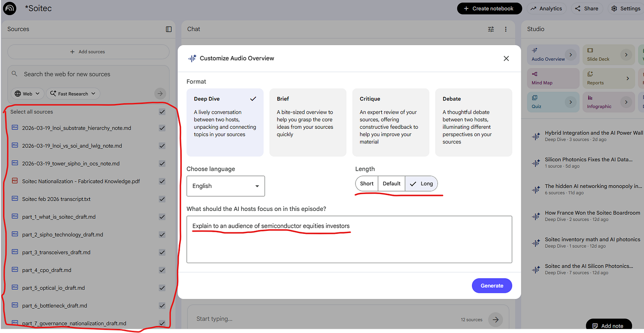Click the Share button
The width and height of the screenshot is (644, 333).
[x=586, y=8]
